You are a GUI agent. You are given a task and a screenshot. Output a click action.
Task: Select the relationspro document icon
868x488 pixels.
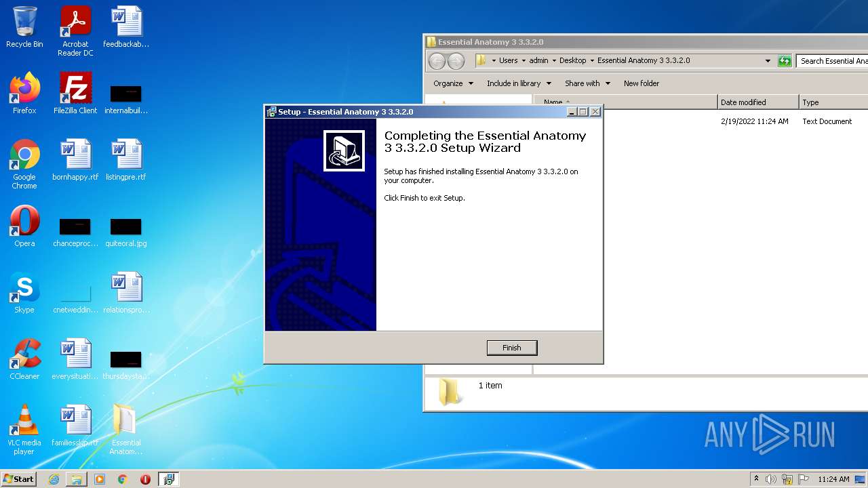126,293
